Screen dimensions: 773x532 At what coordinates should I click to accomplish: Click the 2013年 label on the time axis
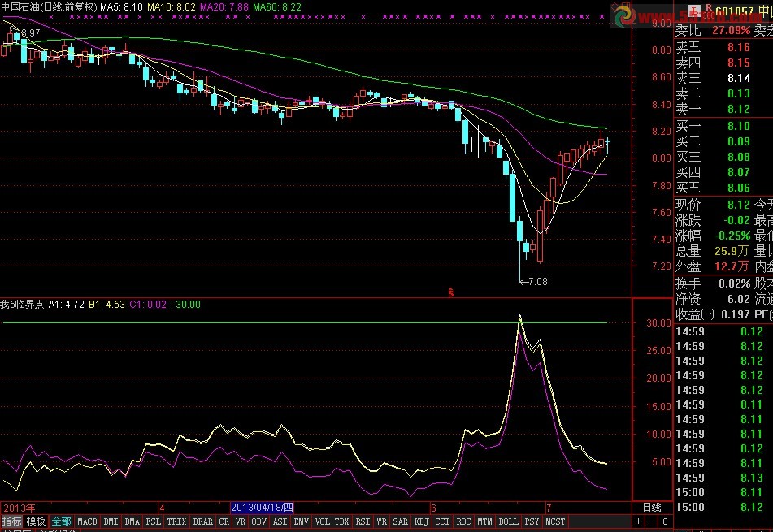20,508
